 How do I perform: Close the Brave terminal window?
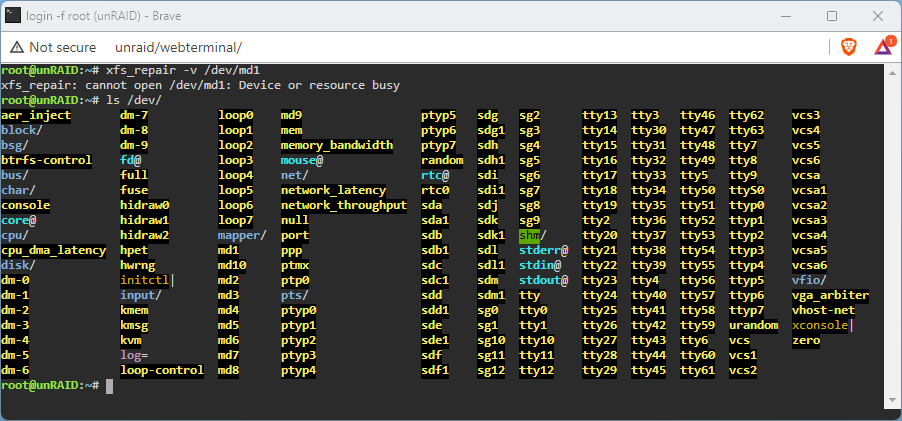click(878, 16)
